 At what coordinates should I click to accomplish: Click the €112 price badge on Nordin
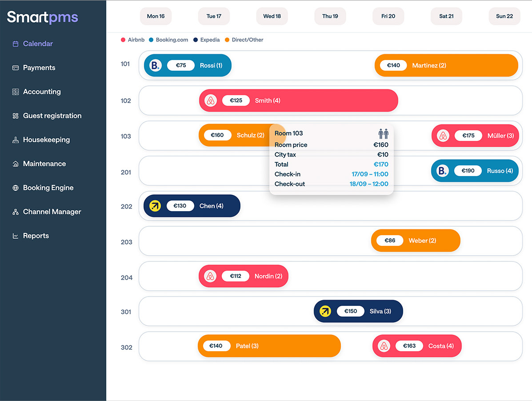click(x=236, y=276)
